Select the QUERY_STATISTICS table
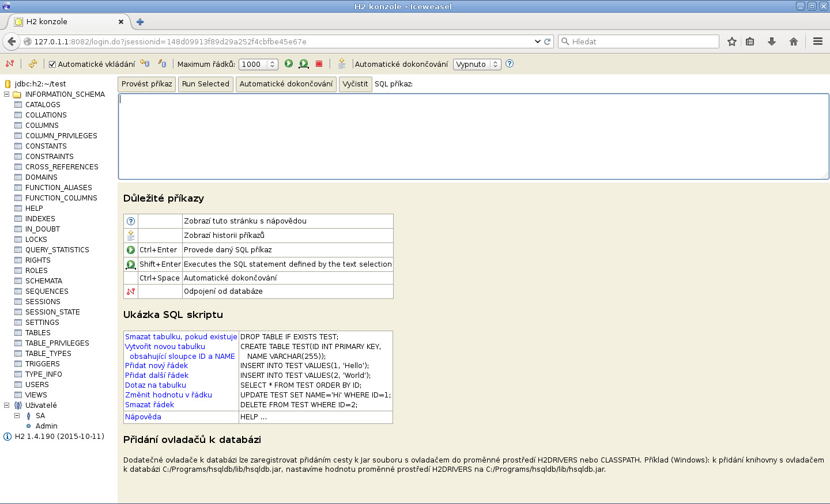The image size is (830, 504). coord(57,250)
